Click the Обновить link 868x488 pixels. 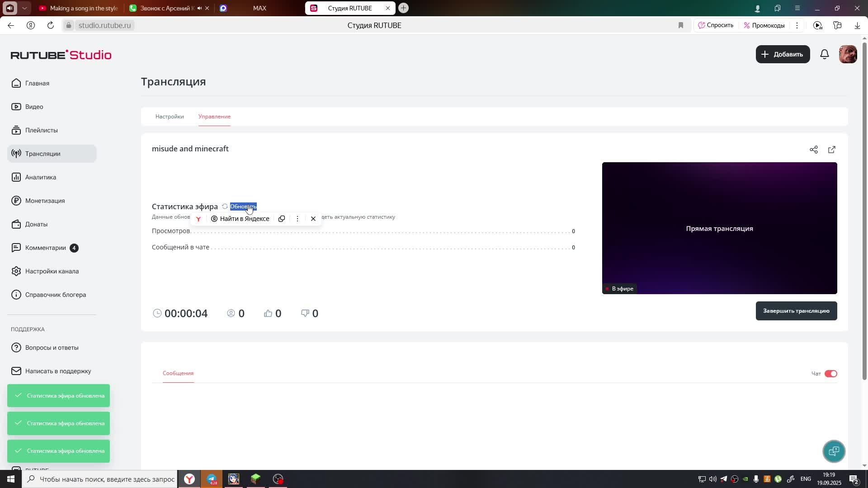(243, 206)
